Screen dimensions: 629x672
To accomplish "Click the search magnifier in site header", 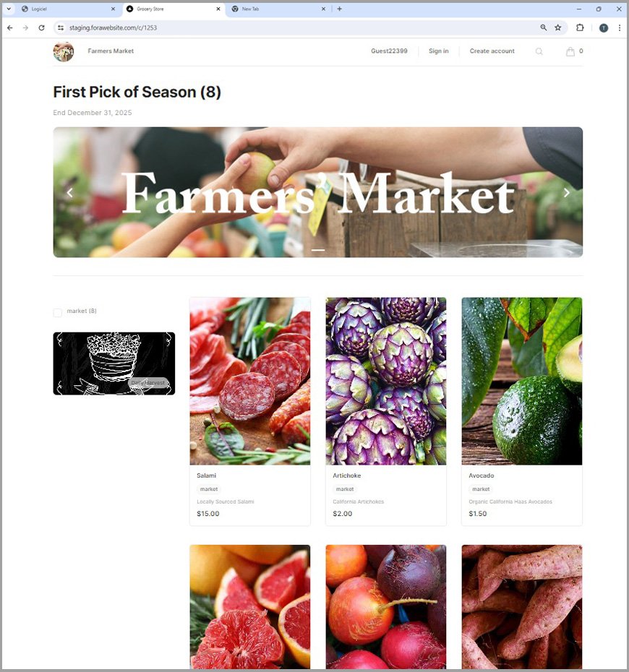I will click(539, 51).
